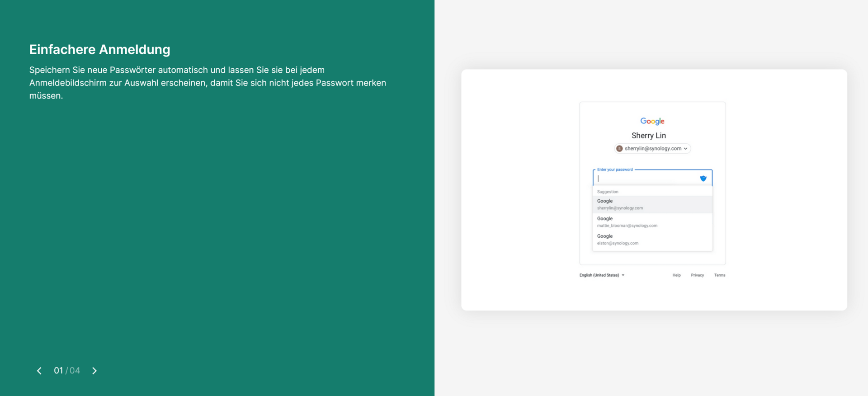Viewport: 868px width, 396px height.
Task: Click the Einfachere Anmeldung heading
Action: [100, 49]
